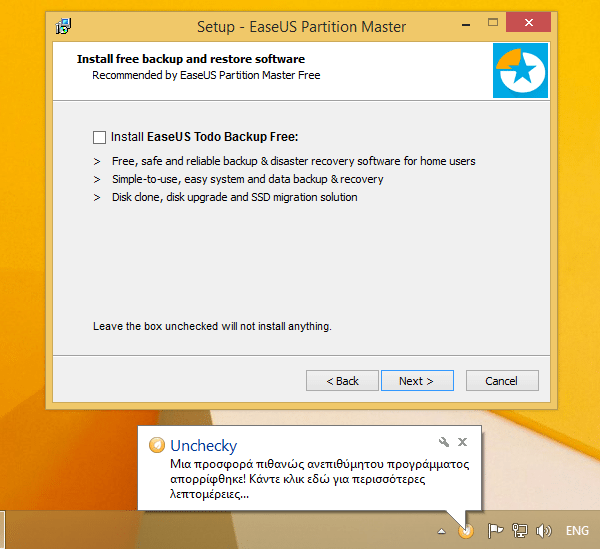The width and height of the screenshot is (600, 549).
Task: Click the Greek notification message for details
Action: coord(320,479)
